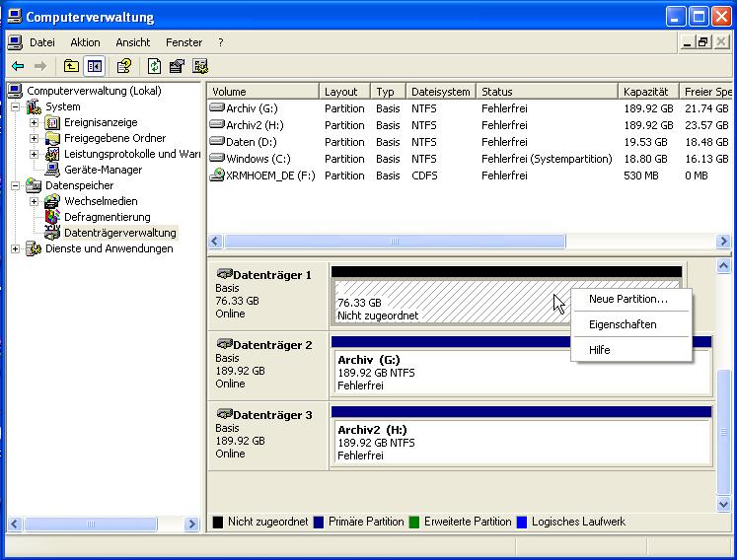This screenshot has width=737, height=560.
Task: Click the Dateisystem column header
Action: pos(440,92)
